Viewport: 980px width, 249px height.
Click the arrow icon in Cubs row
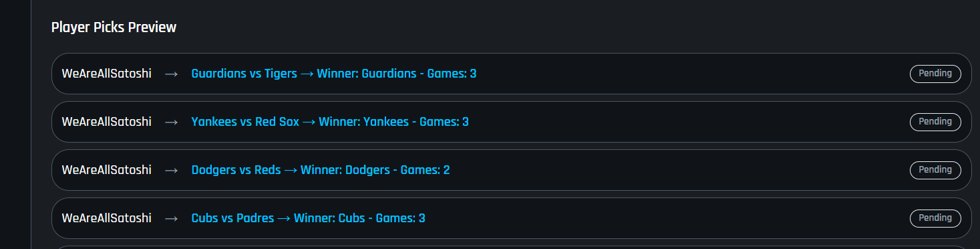click(171, 218)
